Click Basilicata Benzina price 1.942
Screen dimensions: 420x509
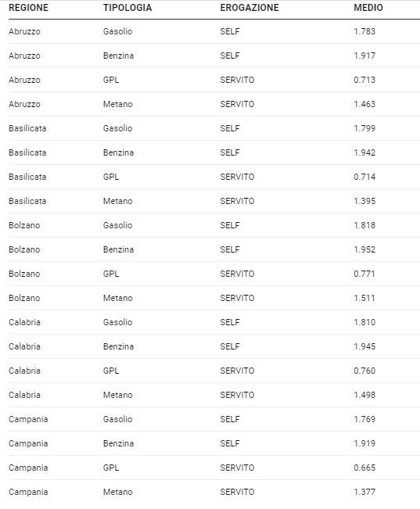point(364,152)
